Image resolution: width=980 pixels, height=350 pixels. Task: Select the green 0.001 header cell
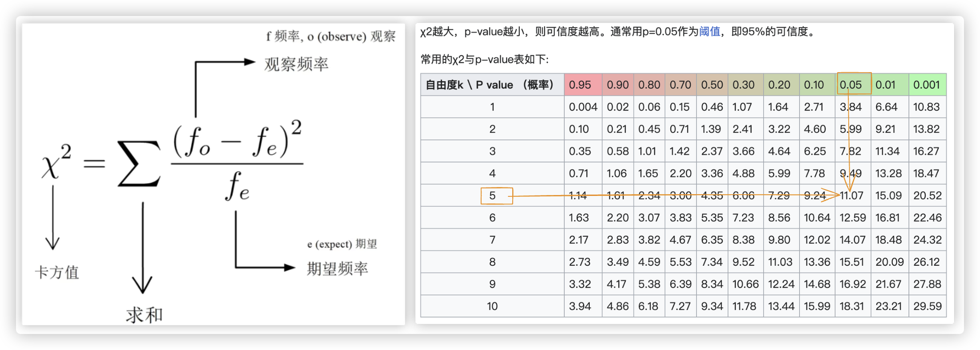coord(927,85)
